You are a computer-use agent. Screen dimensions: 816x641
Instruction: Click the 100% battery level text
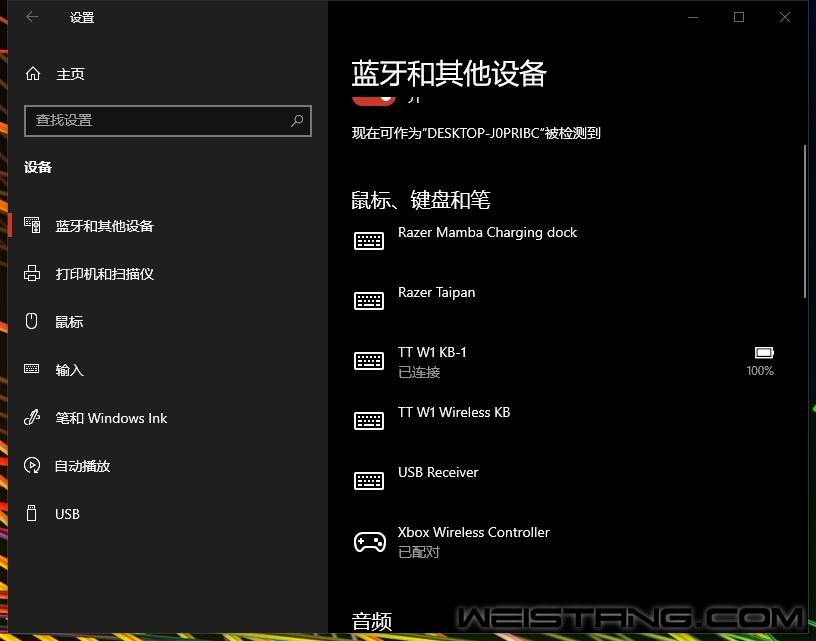pos(760,370)
